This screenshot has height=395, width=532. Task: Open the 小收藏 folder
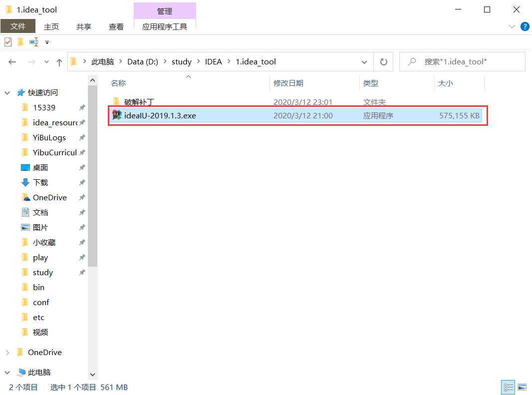[x=44, y=242]
